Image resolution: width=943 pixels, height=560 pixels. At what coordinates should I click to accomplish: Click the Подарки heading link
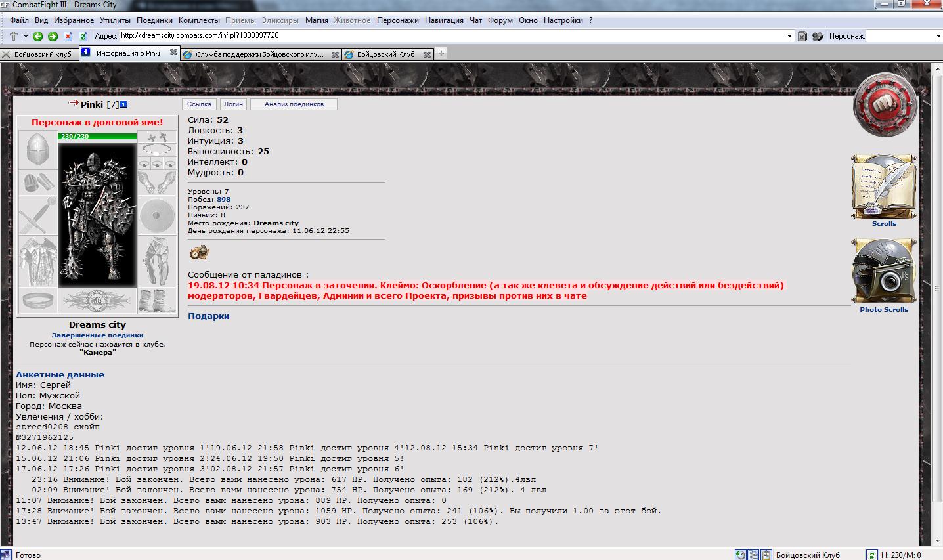tap(209, 316)
